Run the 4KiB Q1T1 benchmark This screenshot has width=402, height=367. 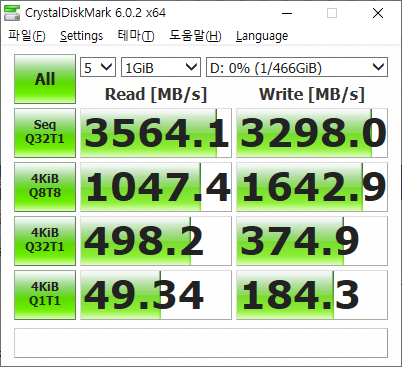45,295
